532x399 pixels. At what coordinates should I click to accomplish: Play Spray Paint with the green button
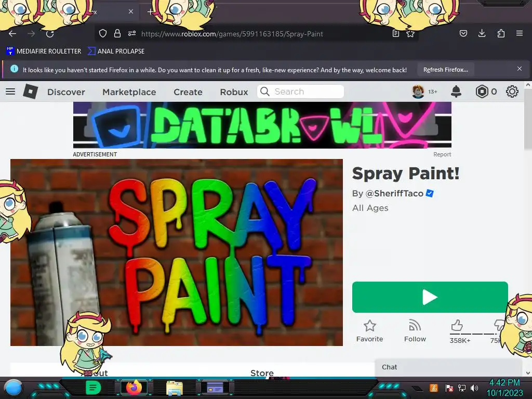pyautogui.click(x=430, y=297)
